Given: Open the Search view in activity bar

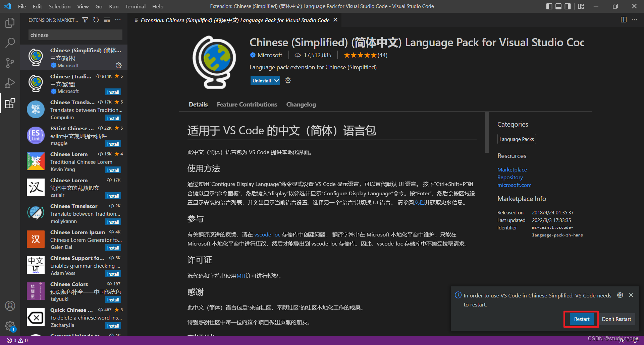Looking at the screenshot, I should (10, 43).
